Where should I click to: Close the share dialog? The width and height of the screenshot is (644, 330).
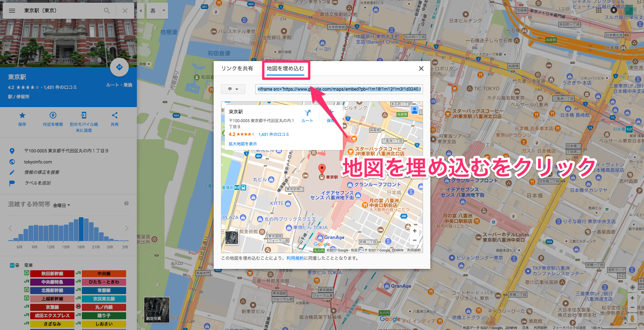tap(421, 68)
